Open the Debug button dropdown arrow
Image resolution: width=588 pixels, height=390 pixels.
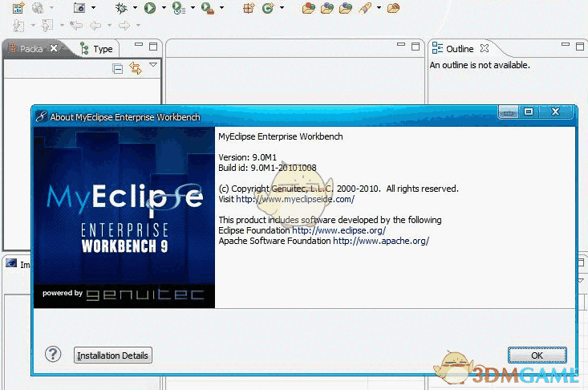(135, 8)
